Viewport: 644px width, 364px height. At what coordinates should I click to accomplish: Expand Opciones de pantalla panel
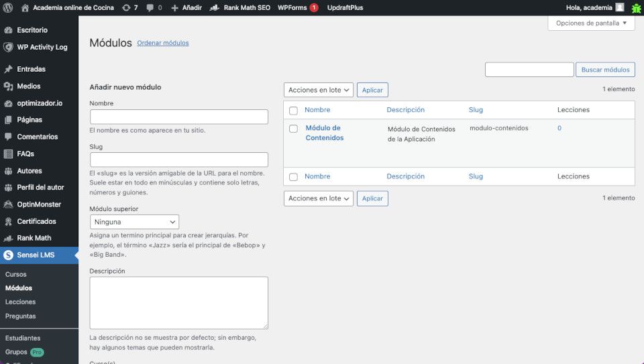tap(591, 23)
